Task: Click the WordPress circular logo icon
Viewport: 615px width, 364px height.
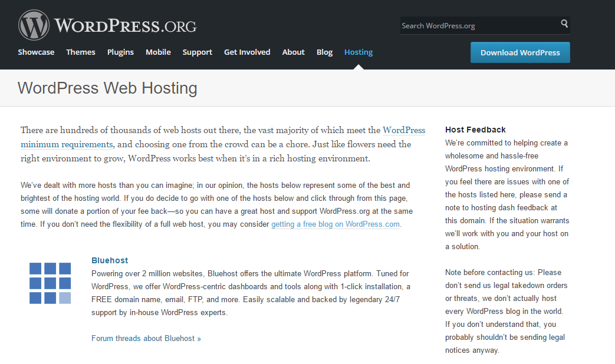Action: [34, 25]
